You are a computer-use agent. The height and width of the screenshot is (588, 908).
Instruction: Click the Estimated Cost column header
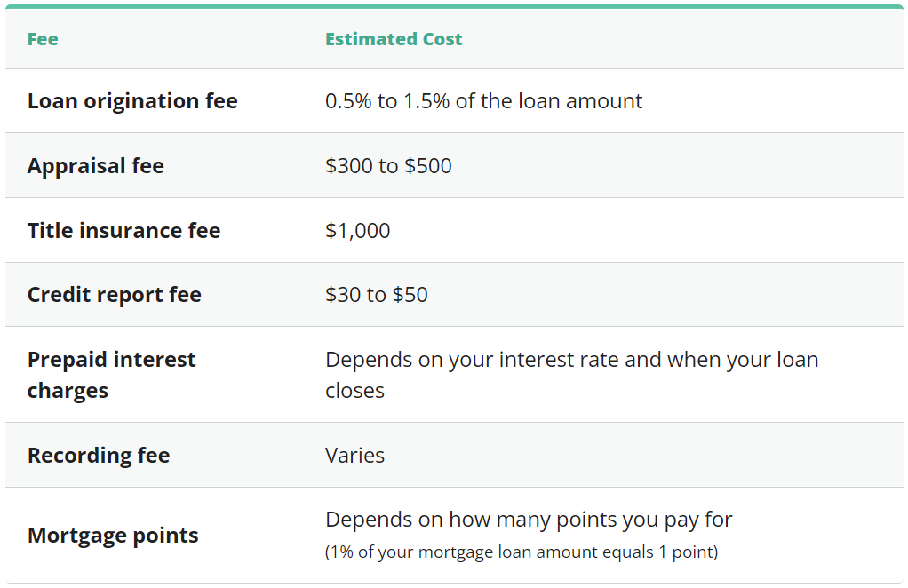394,39
